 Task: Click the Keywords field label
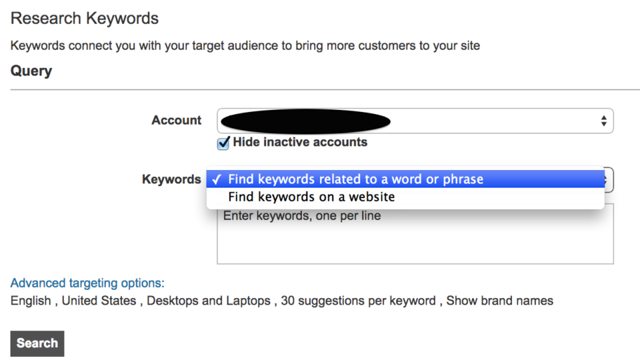[172, 179]
